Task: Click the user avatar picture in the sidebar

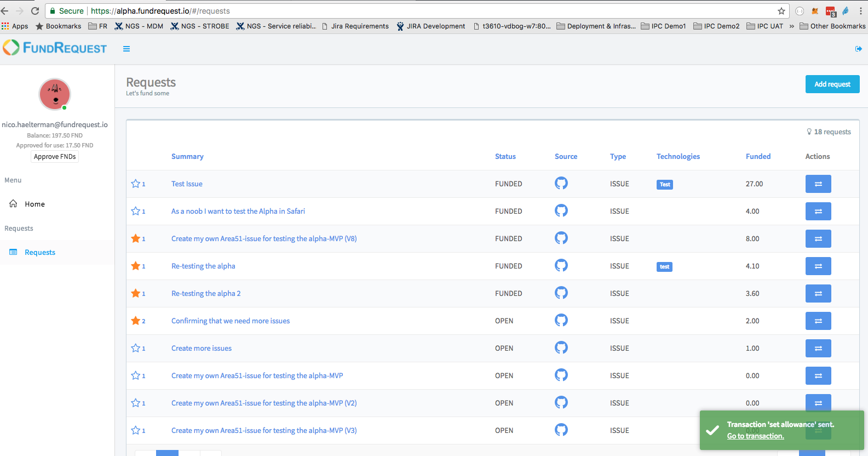Action: (x=55, y=94)
